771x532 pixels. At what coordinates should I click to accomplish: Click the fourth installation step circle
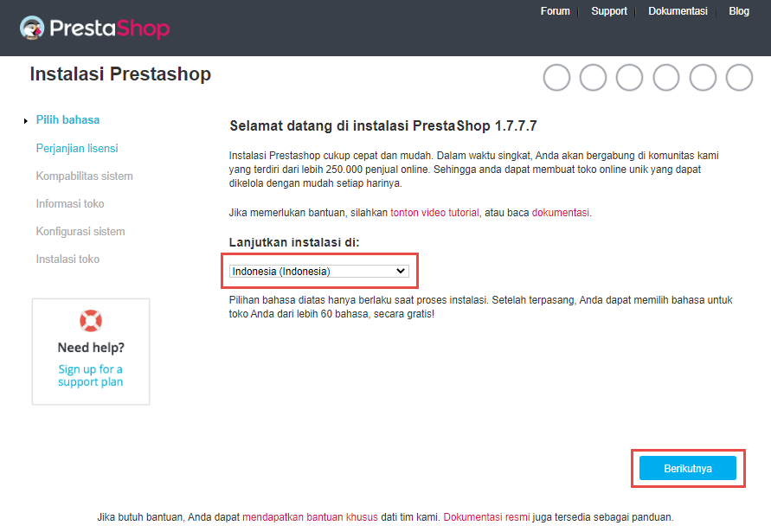click(x=666, y=78)
